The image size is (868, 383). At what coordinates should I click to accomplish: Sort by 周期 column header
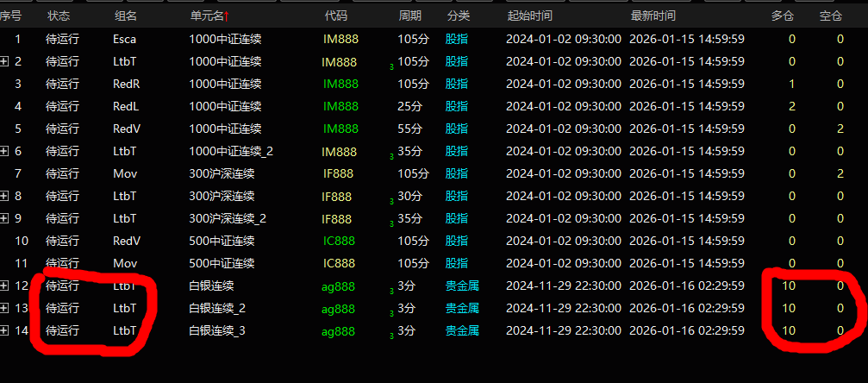pos(410,16)
